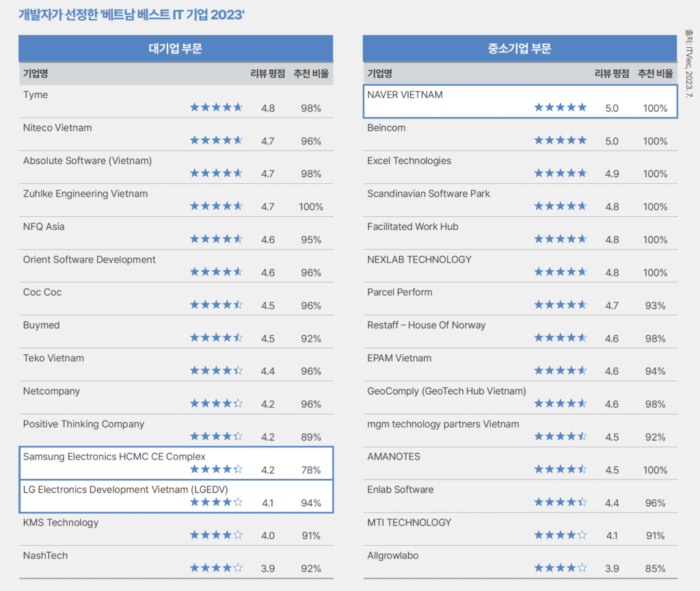Select Restaff – House Of Norway name

click(x=427, y=325)
